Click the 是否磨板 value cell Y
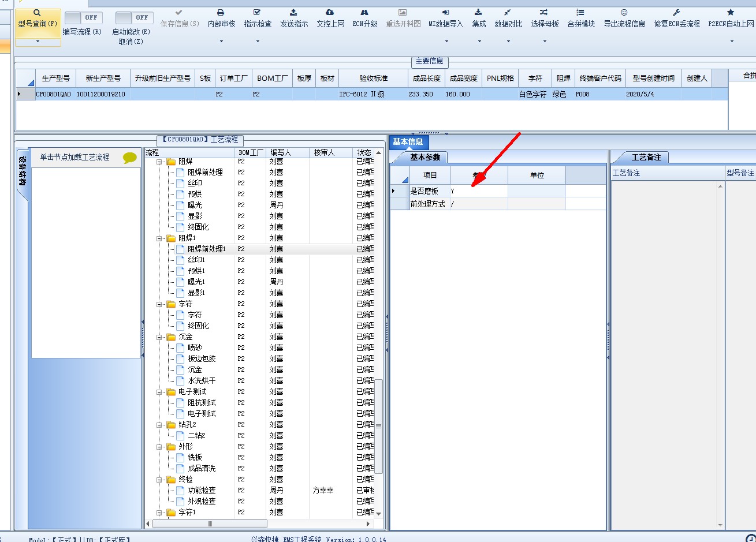756x542 pixels. point(479,191)
